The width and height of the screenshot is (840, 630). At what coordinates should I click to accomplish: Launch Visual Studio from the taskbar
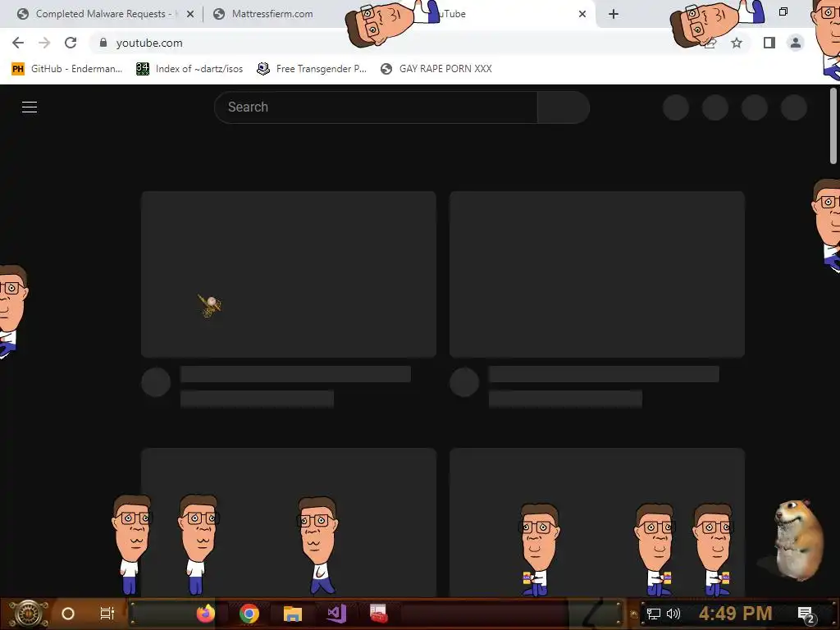[336, 614]
